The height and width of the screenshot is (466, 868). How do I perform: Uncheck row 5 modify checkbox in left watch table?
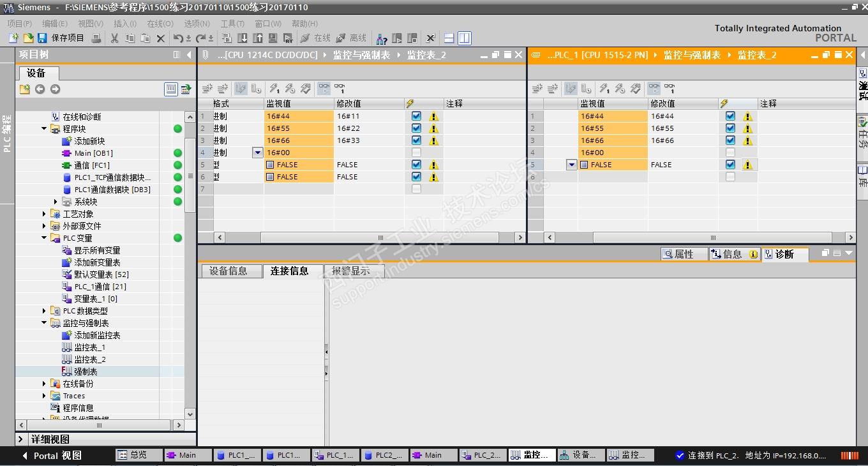(416, 165)
